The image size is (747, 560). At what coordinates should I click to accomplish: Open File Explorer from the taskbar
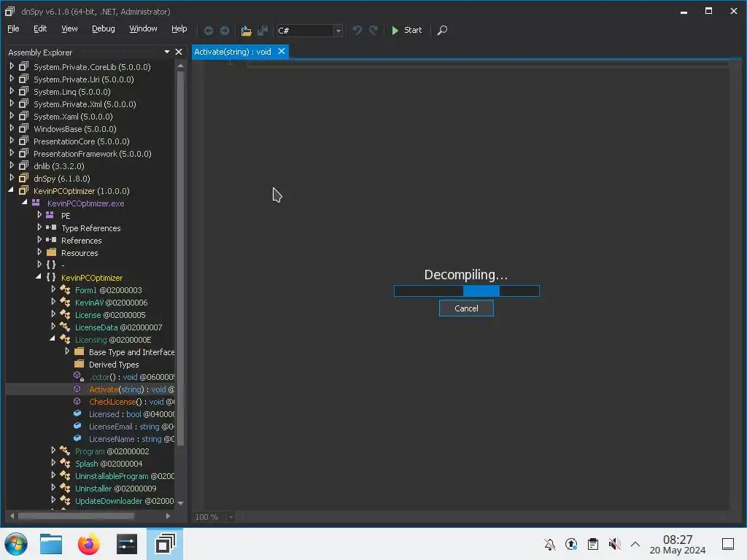click(51, 544)
